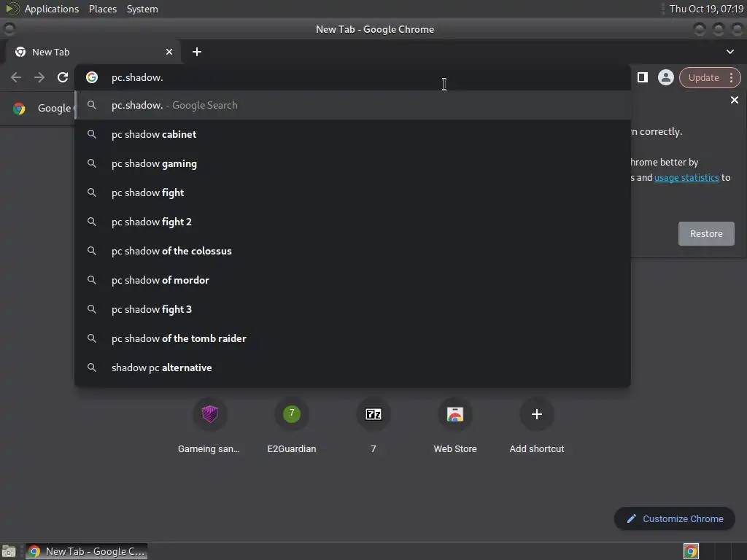Open the 7 shortcut with 7z icon
Image resolution: width=747 pixels, height=560 pixels.
[373, 425]
